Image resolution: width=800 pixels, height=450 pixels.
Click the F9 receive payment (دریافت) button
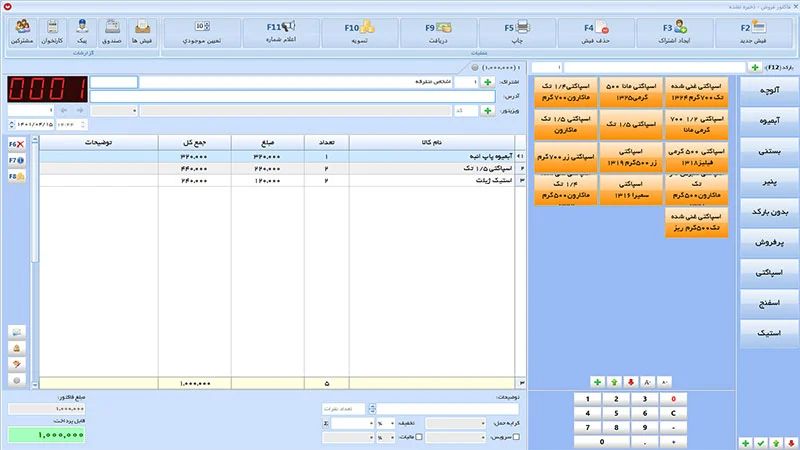coord(439,33)
